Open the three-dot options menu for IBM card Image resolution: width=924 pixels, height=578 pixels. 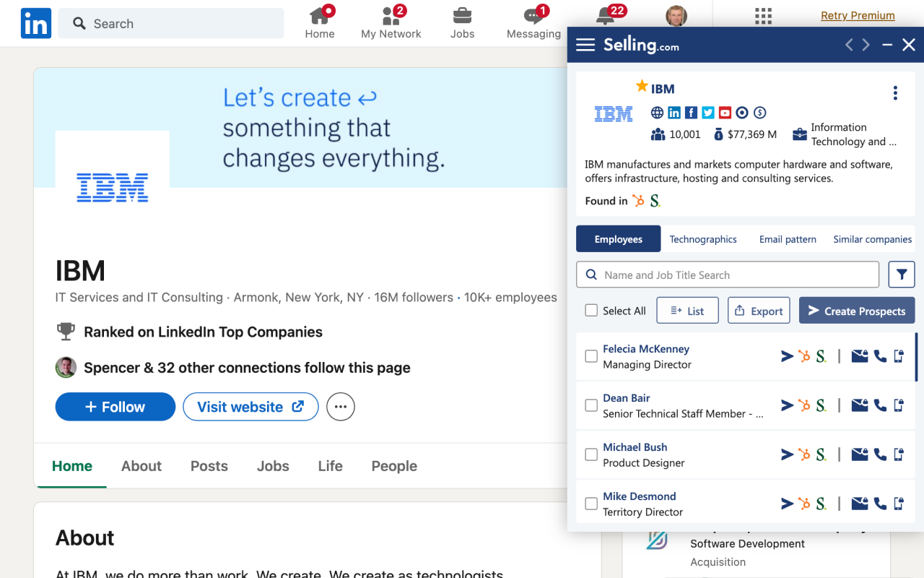tap(895, 92)
